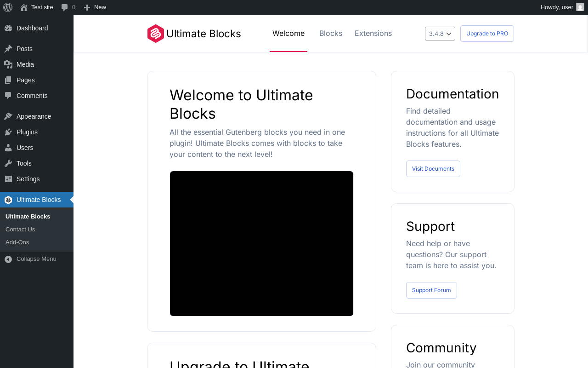Expand the Ultimate Blocks sidebar menu
The height and width of the screenshot is (368, 588).
(x=39, y=200)
